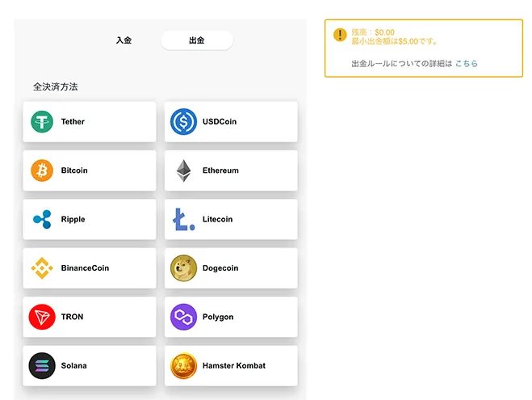The width and height of the screenshot is (532, 400).
Task: Click the 全決済方法 heading text
Action: (56, 87)
